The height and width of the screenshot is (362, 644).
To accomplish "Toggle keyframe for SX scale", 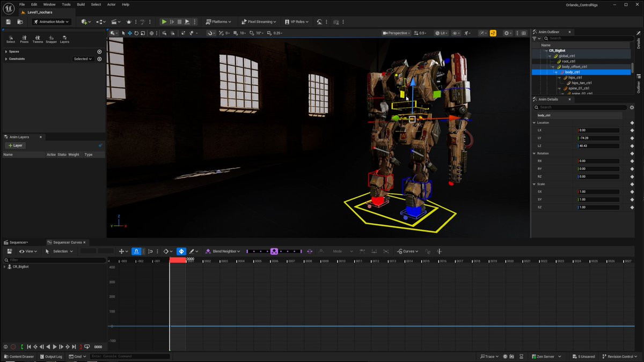I will click(x=632, y=191).
